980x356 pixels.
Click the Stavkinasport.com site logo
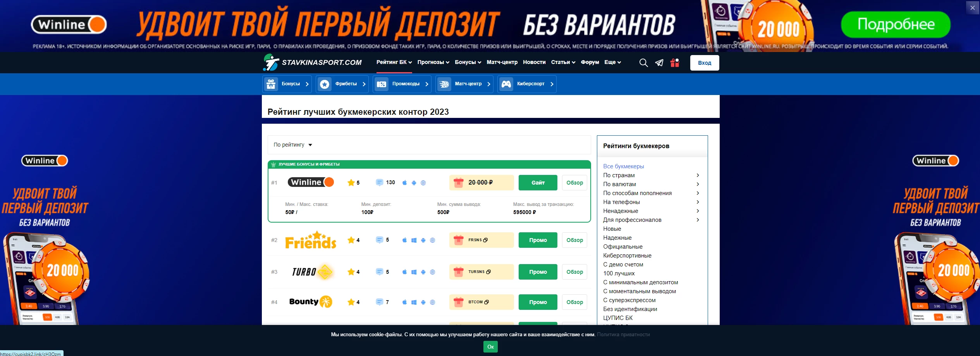312,62
